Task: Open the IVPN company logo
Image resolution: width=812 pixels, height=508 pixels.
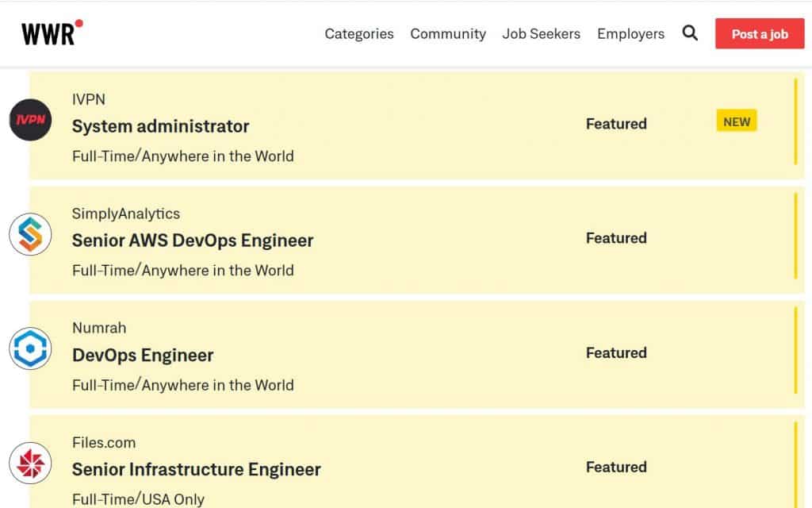Action: (31, 120)
